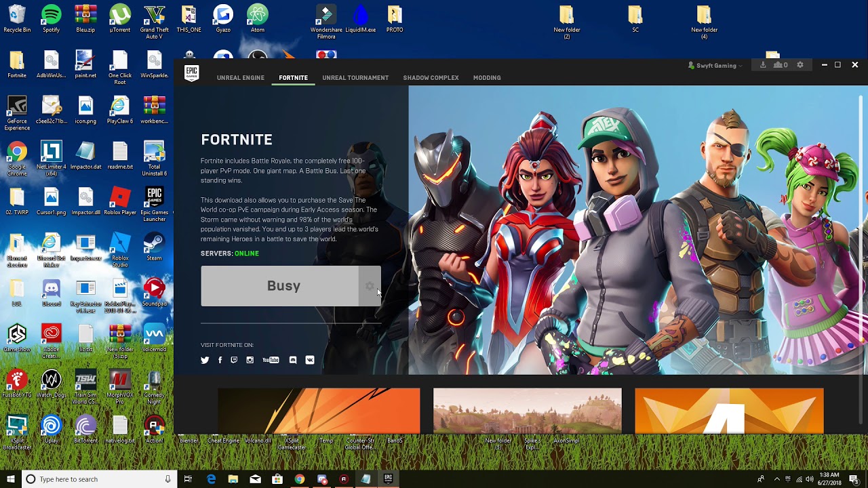Select the Uplay desktop icon
The height and width of the screenshot is (488, 868).
tap(51, 430)
